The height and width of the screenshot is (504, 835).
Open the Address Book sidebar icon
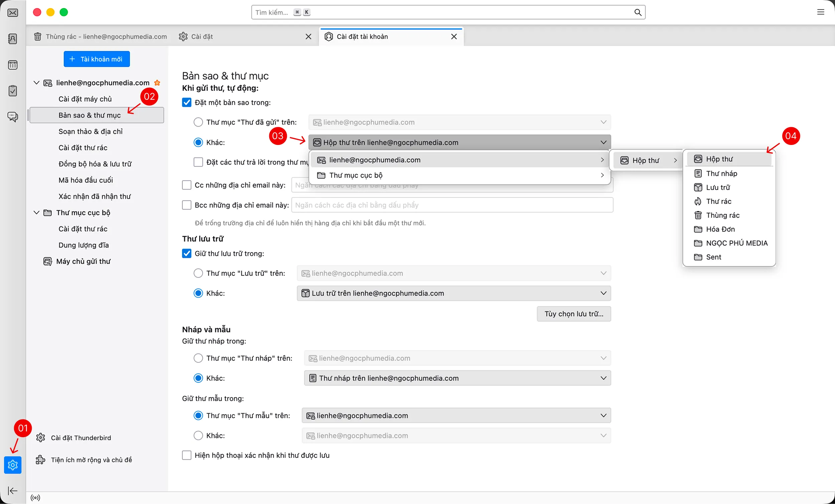click(x=13, y=39)
